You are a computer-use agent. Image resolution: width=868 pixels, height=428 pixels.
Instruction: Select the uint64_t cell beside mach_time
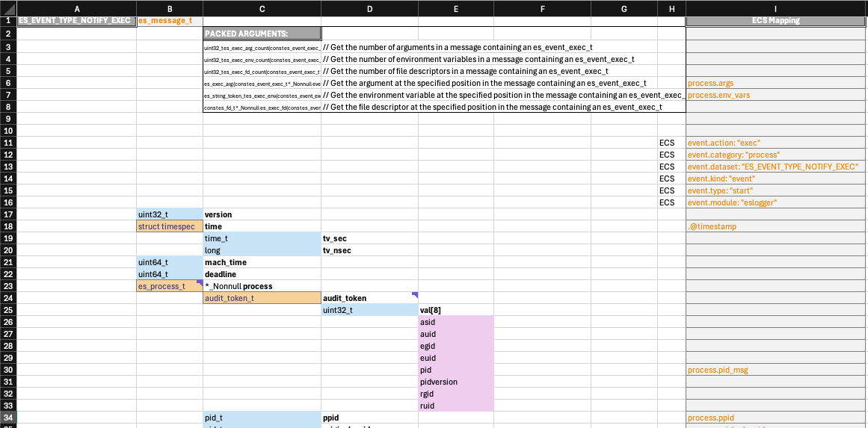coord(170,262)
